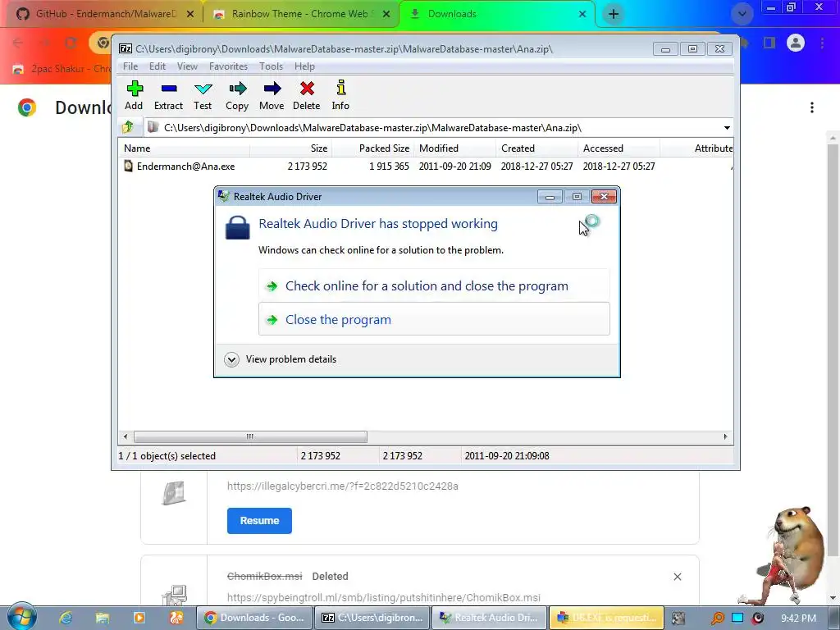The image size is (840, 630).
Task: Sort file list by Name column
Action: click(185, 148)
